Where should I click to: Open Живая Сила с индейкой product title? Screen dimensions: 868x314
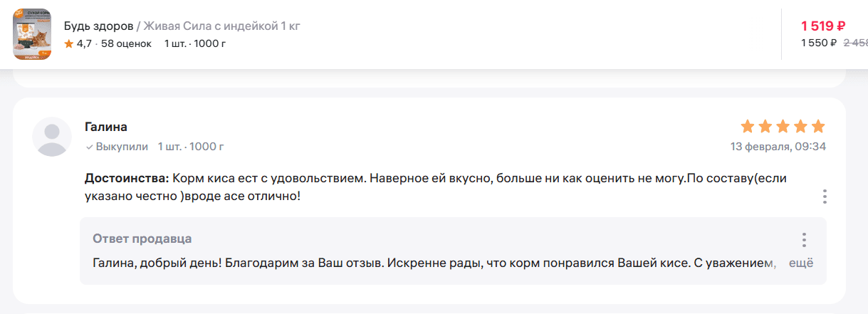(221, 26)
